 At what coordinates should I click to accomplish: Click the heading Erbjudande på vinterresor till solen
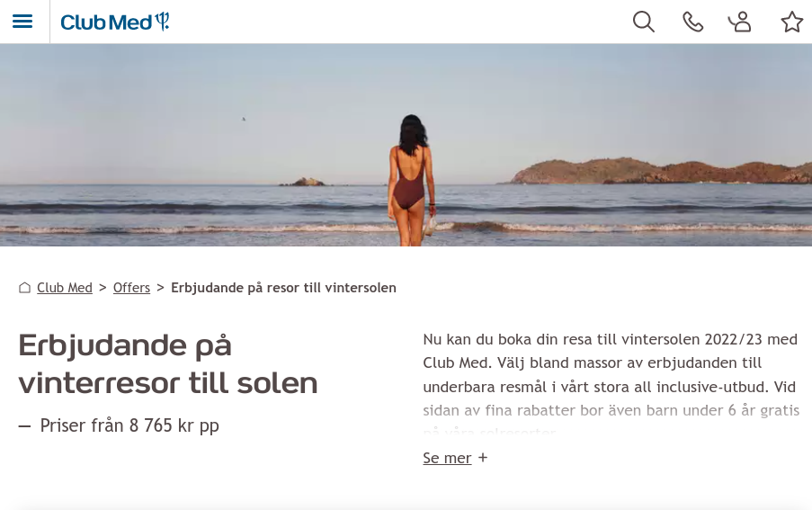point(168,364)
